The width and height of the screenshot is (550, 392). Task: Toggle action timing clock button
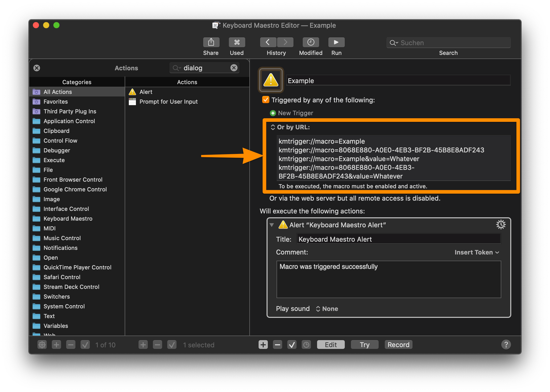tap(306, 345)
